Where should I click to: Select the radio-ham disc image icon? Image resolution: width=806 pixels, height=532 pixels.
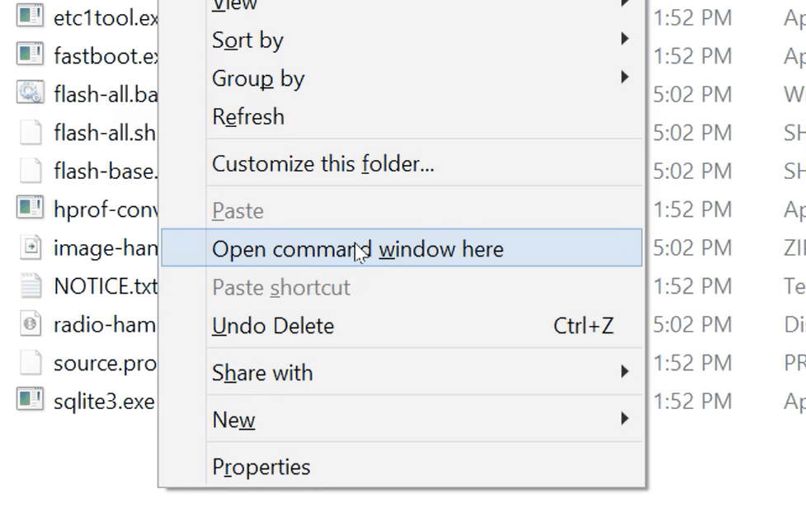[31, 324]
